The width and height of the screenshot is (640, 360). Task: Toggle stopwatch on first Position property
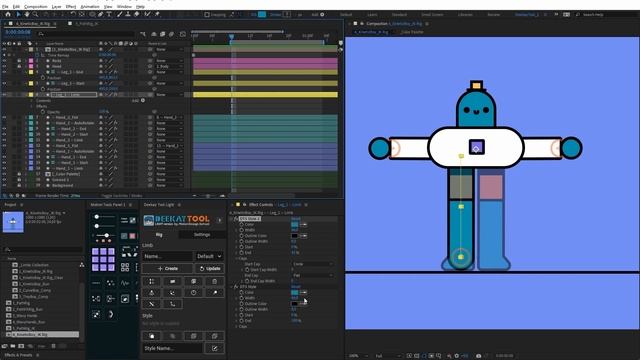tap(43, 78)
